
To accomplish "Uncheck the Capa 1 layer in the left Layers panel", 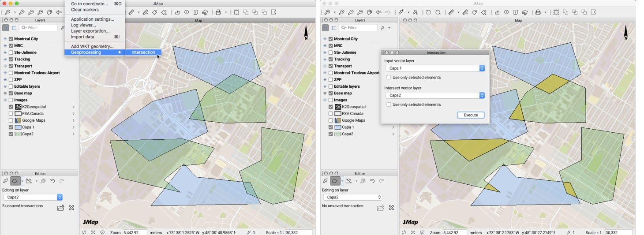I will 11,127.
